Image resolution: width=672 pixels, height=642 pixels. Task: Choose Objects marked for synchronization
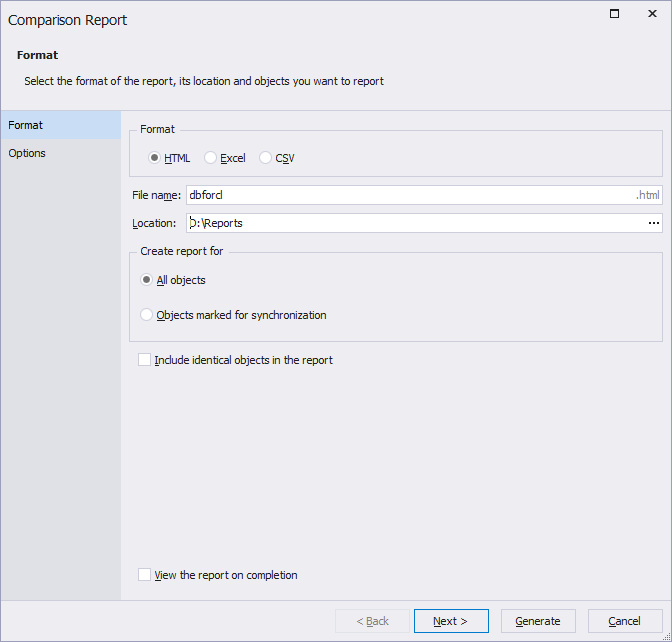coord(147,315)
